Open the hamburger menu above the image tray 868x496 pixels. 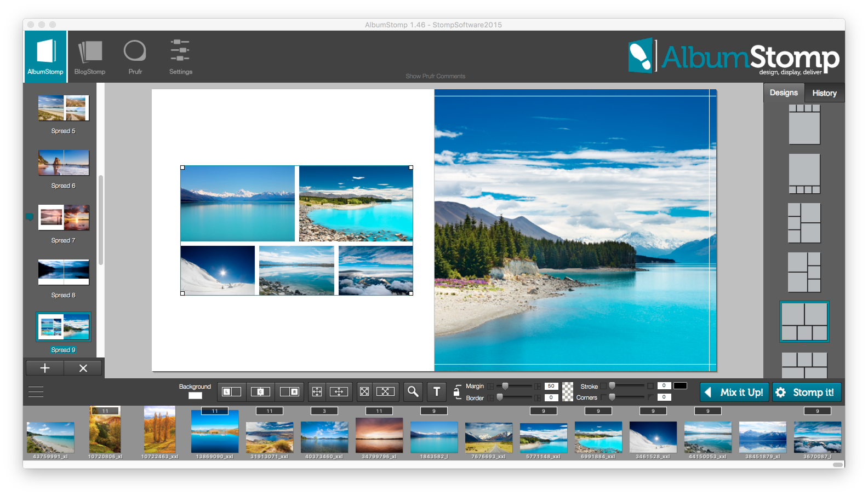tap(36, 392)
